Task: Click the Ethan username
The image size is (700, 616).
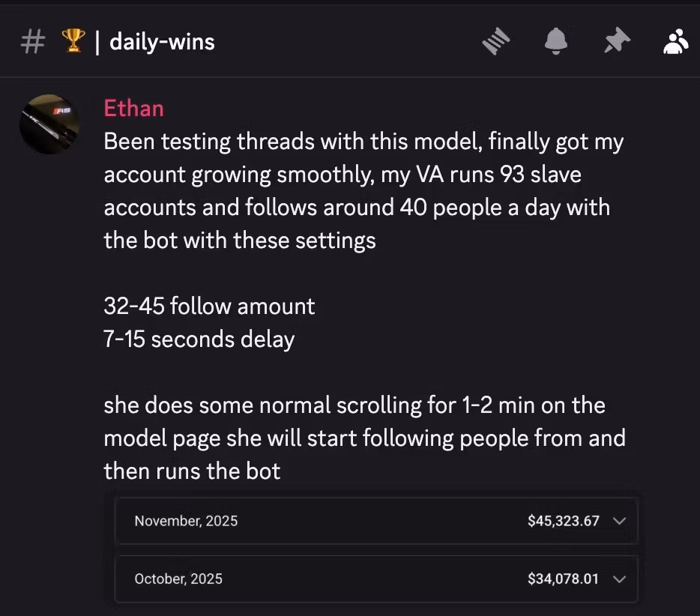Action: pyautogui.click(x=133, y=108)
